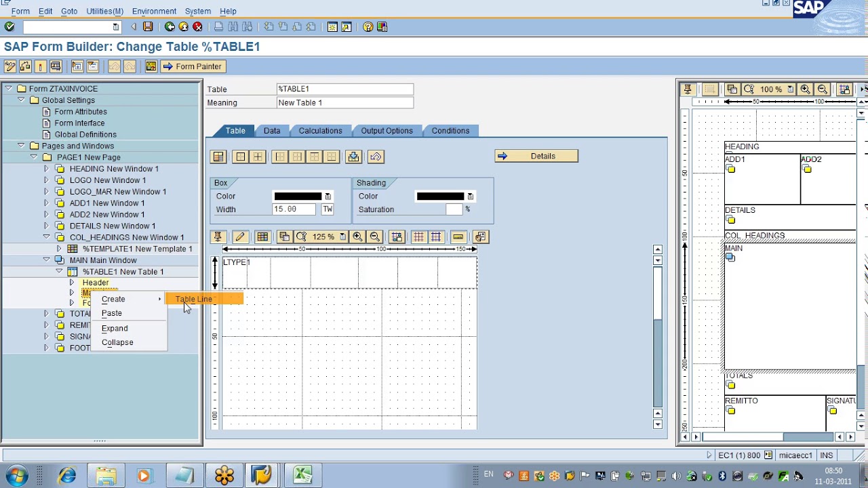Click the green checkmark Enter icon
The image size is (868, 488).
pyautogui.click(x=9, y=26)
